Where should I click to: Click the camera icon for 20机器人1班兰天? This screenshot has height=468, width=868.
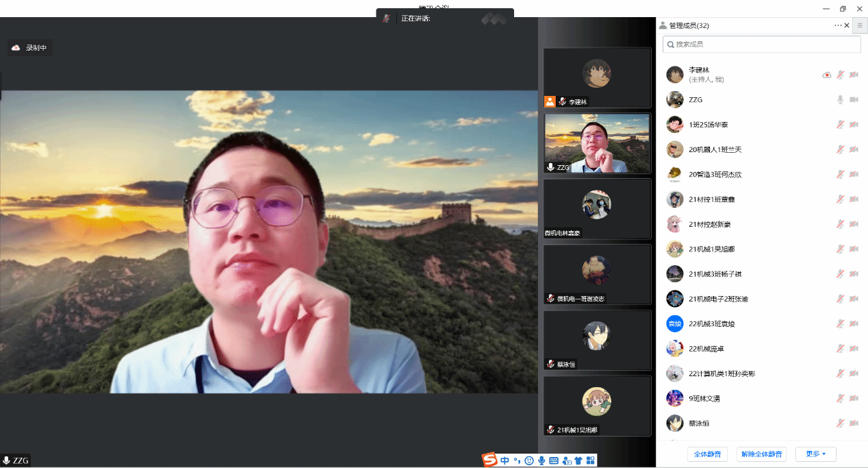coord(854,149)
